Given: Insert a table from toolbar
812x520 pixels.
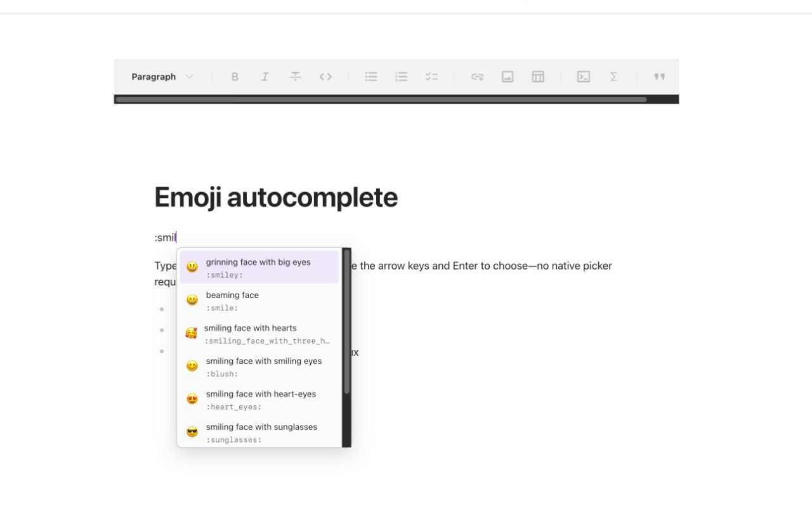Looking at the screenshot, I should click(538, 77).
